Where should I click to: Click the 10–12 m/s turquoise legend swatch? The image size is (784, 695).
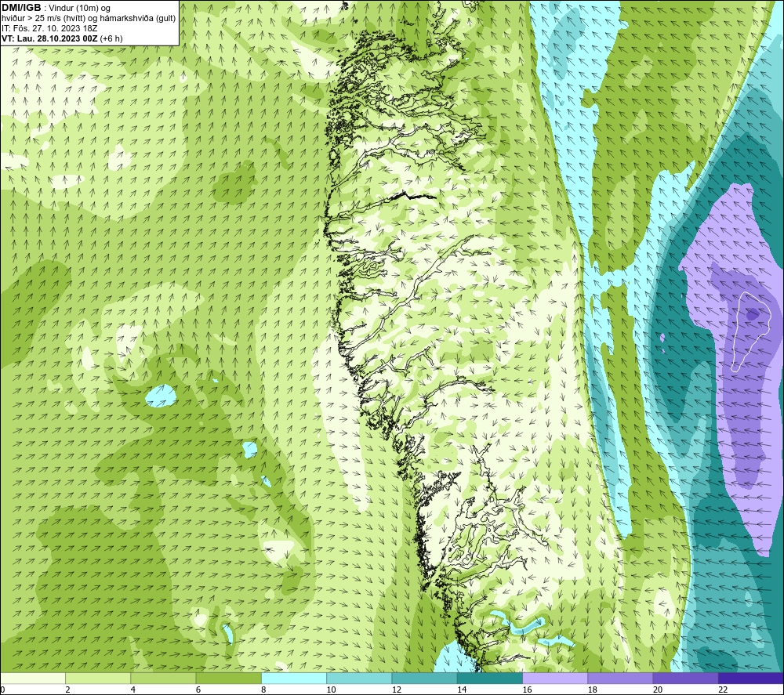tap(359, 678)
